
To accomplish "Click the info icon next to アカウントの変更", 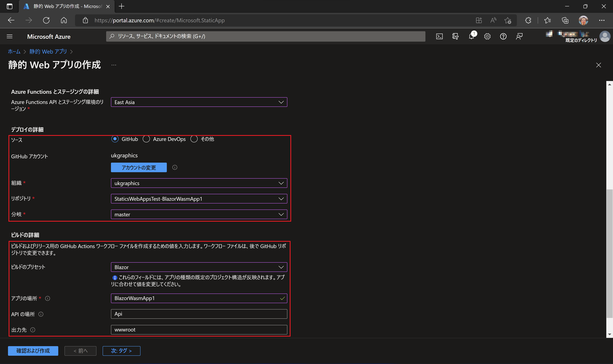I will pyautogui.click(x=175, y=167).
